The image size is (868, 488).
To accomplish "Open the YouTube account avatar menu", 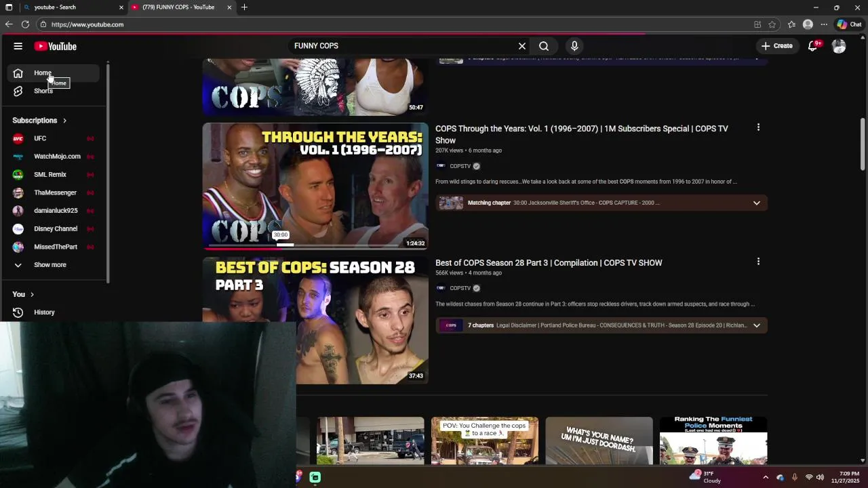I will coord(839,46).
